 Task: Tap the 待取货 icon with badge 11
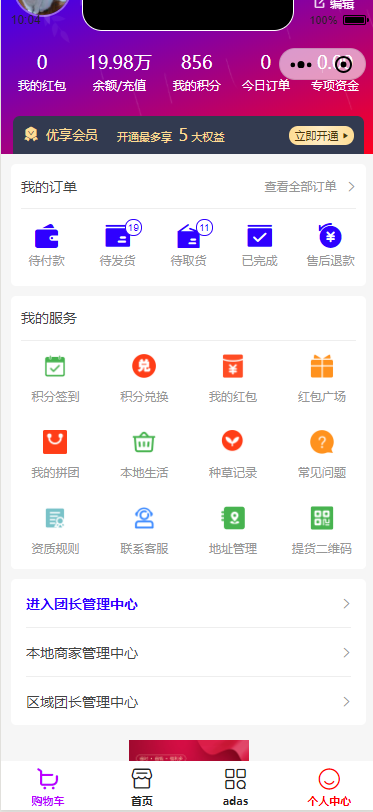point(189,236)
